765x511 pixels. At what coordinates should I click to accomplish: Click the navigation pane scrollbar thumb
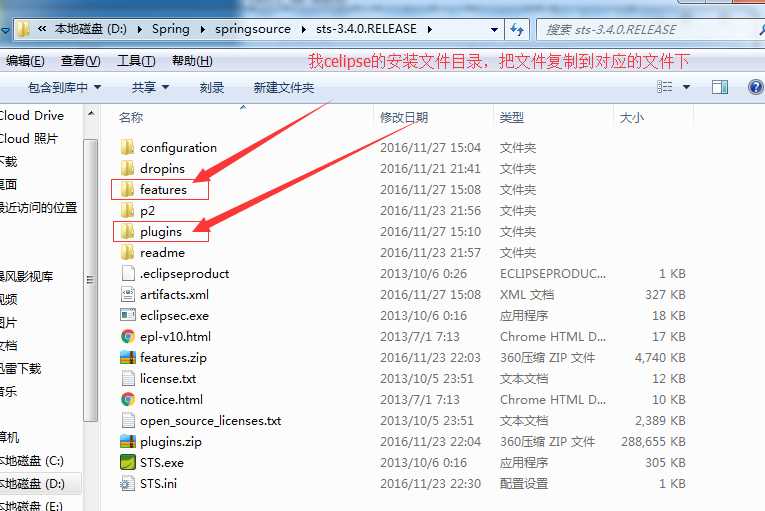click(90, 280)
